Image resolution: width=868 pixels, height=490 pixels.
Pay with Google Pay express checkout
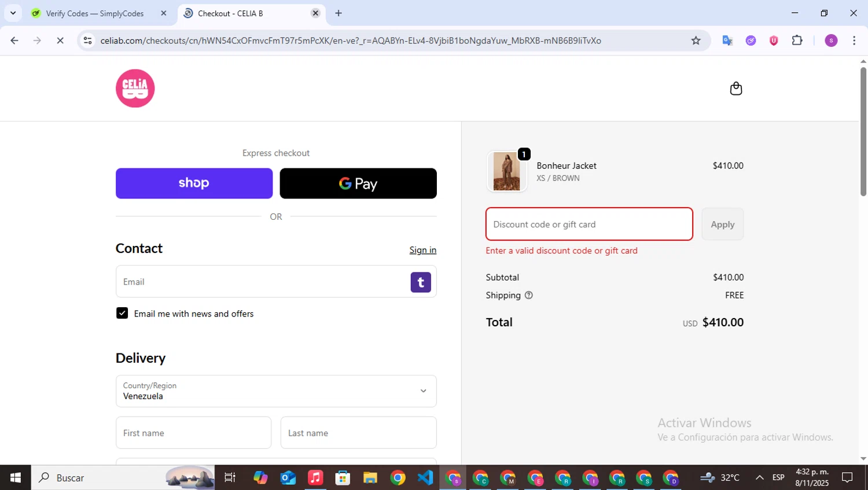(358, 183)
